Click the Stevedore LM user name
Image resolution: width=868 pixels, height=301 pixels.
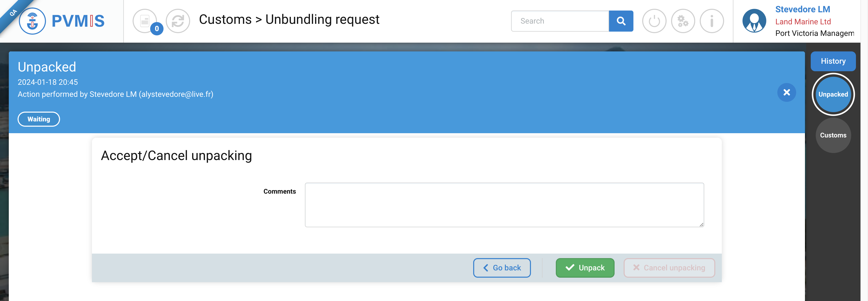[x=803, y=10]
